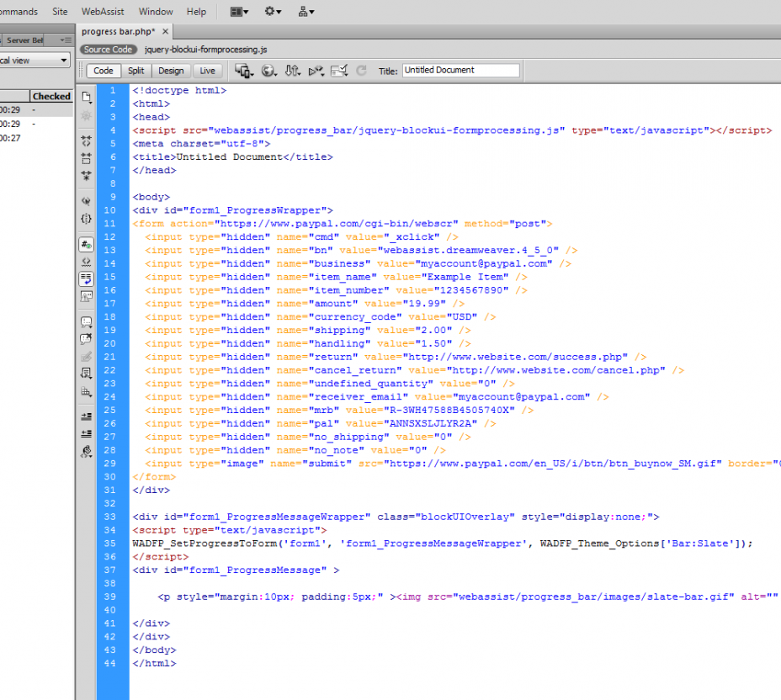Image resolution: width=781 pixels, height=700 pixels.
Task: Click the Balance Braces icon
Action: 86,219
